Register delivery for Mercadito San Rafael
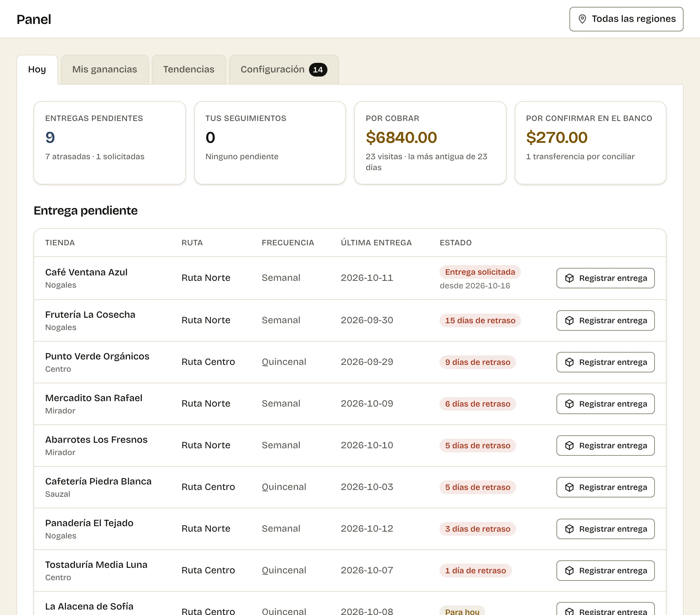The width and height of the screenshot is (700, 615). tap(605, 404)
